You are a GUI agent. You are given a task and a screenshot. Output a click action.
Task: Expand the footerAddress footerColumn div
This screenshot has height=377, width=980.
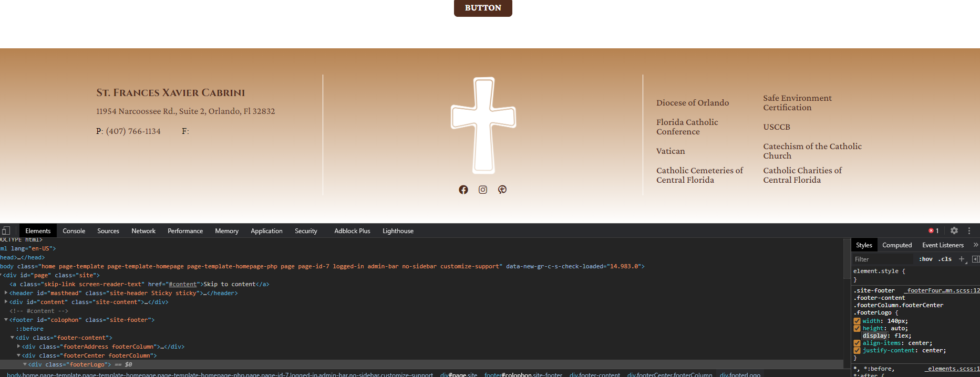19,347
